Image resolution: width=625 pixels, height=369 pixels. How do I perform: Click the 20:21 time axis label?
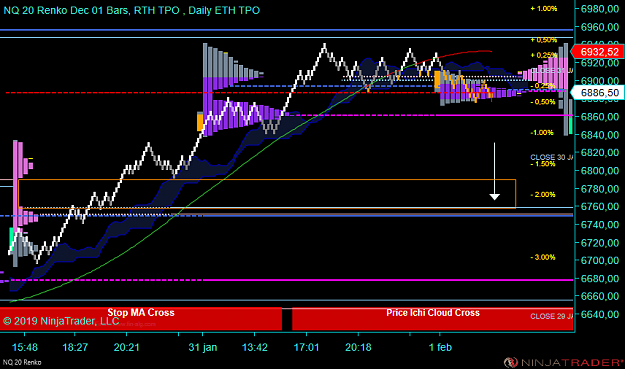[127, 347]
